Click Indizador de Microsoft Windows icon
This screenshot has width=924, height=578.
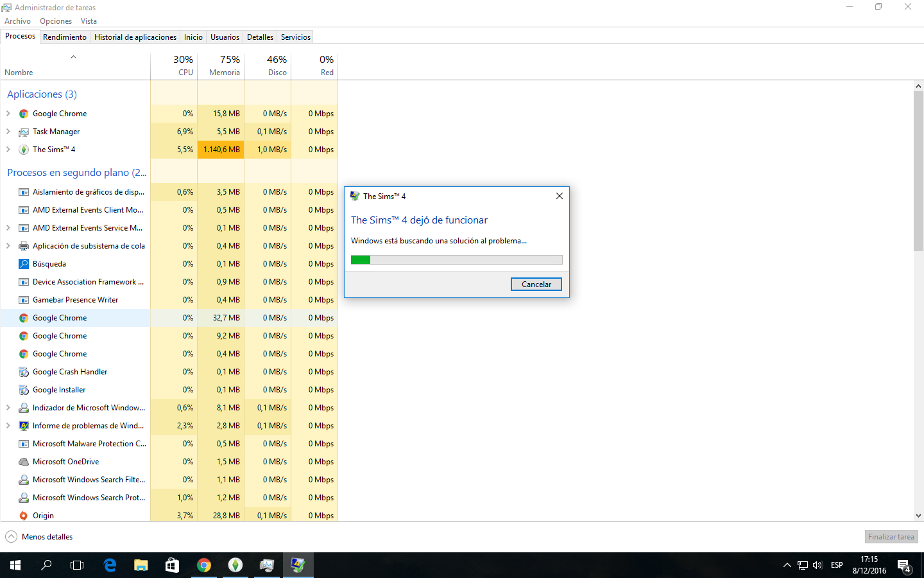click(24, 408)
